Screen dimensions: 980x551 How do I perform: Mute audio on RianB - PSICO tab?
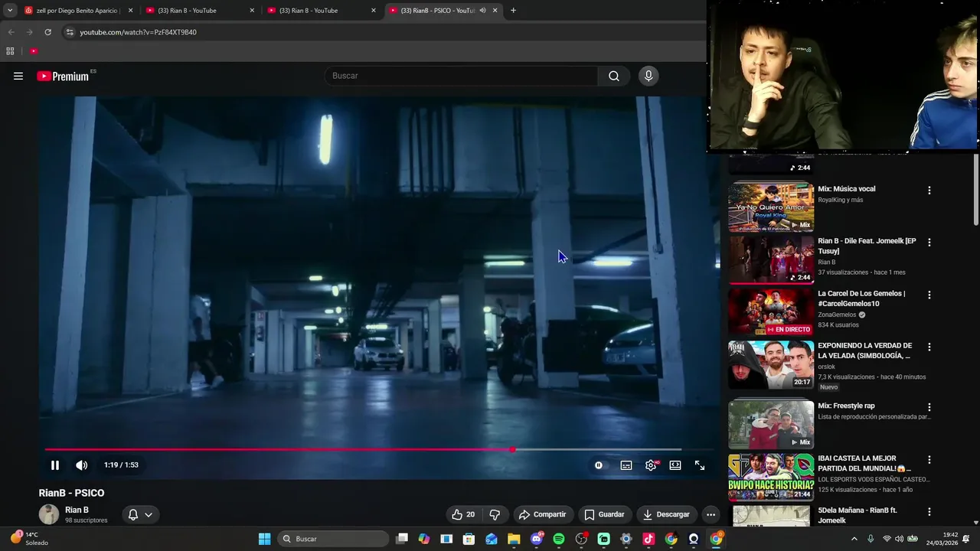(x=482, y=11)
